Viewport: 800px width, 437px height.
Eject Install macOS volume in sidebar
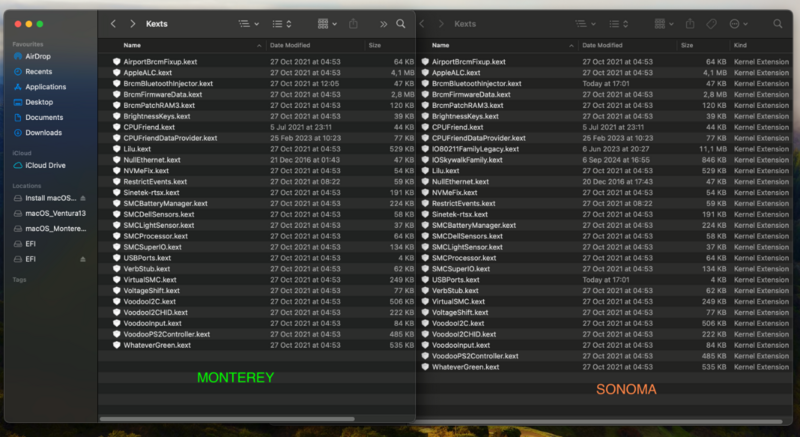[83, 198]
